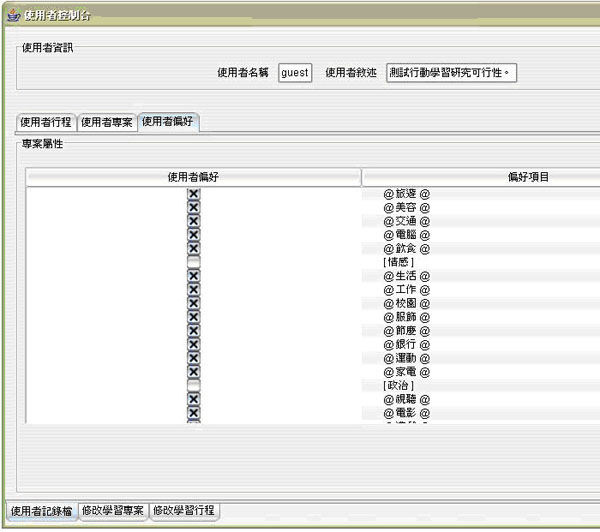Click the 使用者敘述 description text field
The height and width of the screenshot is (532, 600).
click(453, 73)
